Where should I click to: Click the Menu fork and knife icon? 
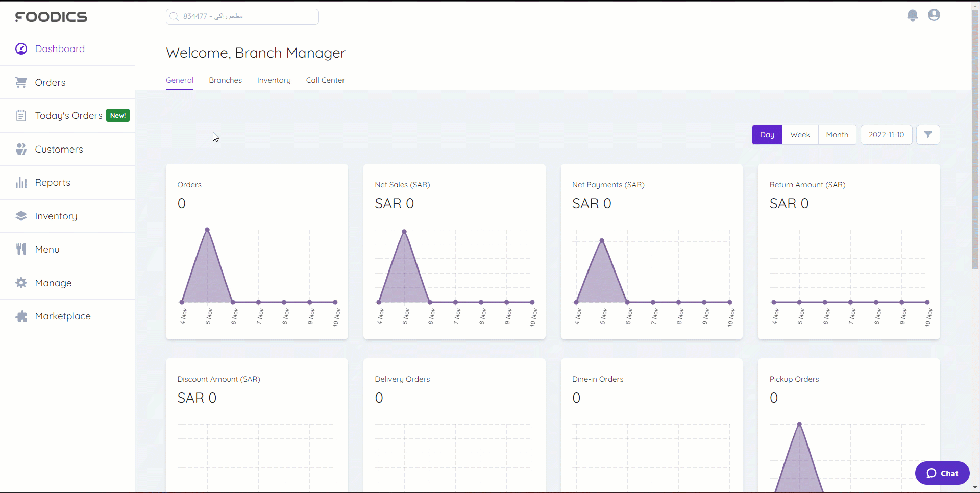[21, 250]
